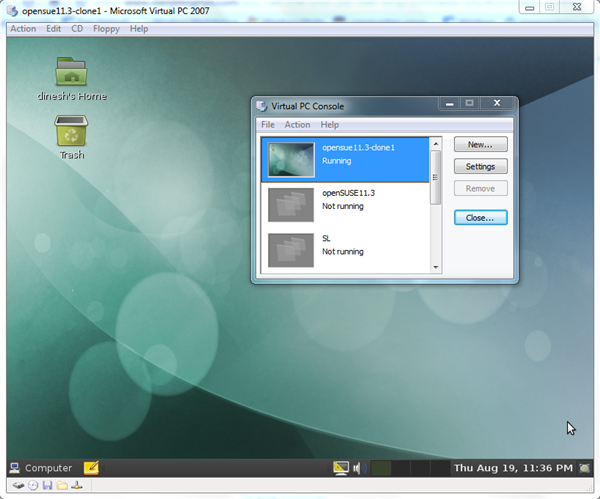Open the Computer menu in the panel
Screen dimensions: 600x499
click(41, 468)
